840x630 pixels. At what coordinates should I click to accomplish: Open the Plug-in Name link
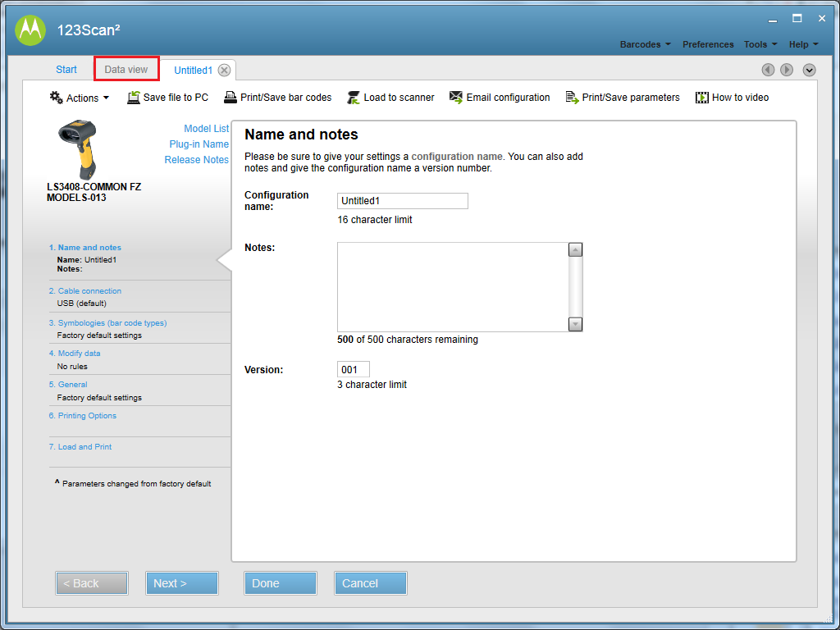click(x=199, y=144)
